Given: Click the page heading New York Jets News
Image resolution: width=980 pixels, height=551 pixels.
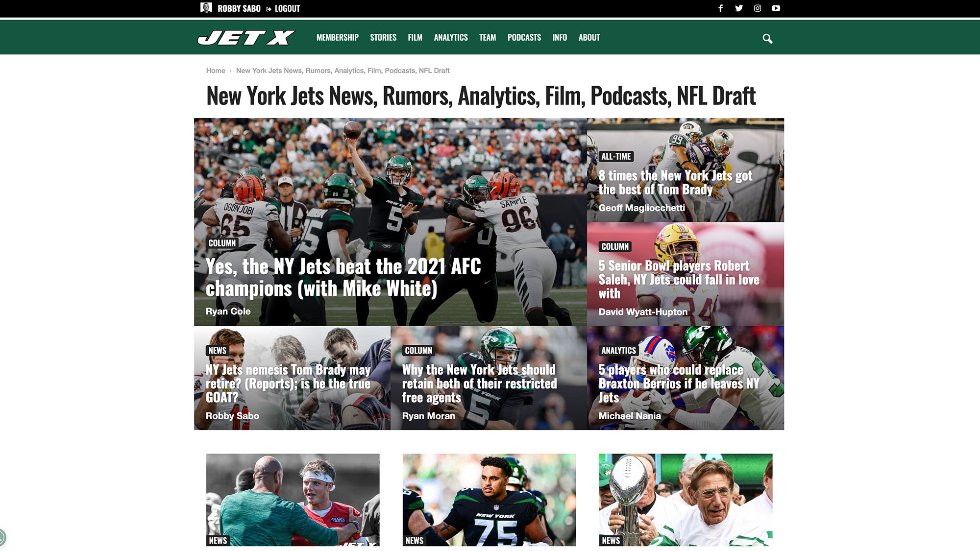Looking at the screenshot, I should pos(481,96).
